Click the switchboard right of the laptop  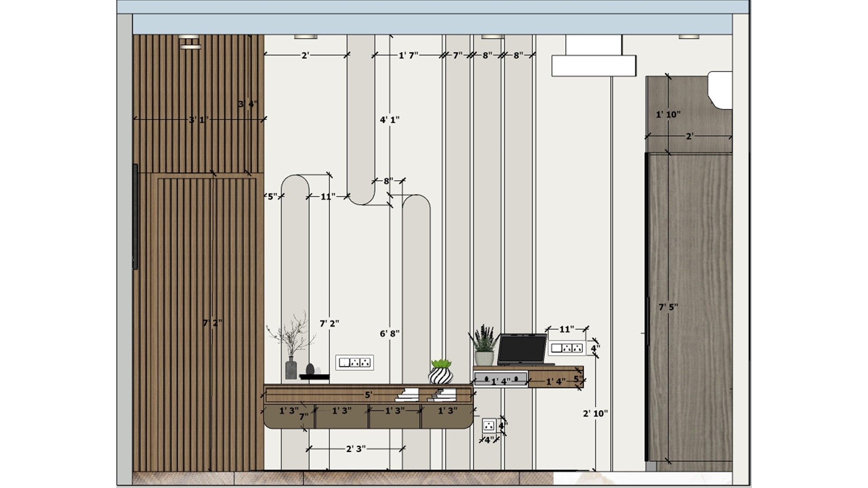567,348
